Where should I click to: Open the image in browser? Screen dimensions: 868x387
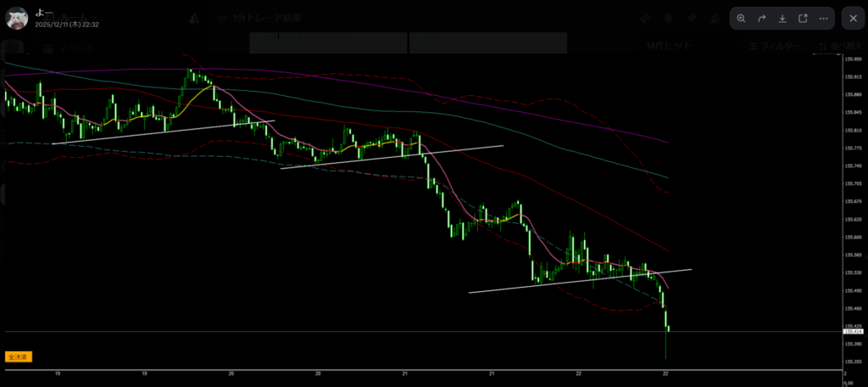tap(803, 19)
